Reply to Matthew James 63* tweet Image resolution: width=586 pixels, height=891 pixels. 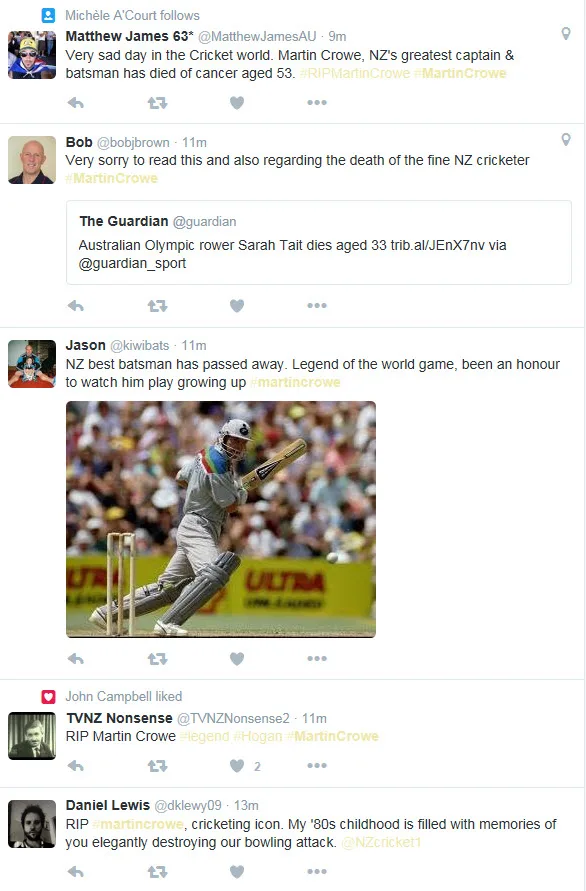click(x=76, y=103)
